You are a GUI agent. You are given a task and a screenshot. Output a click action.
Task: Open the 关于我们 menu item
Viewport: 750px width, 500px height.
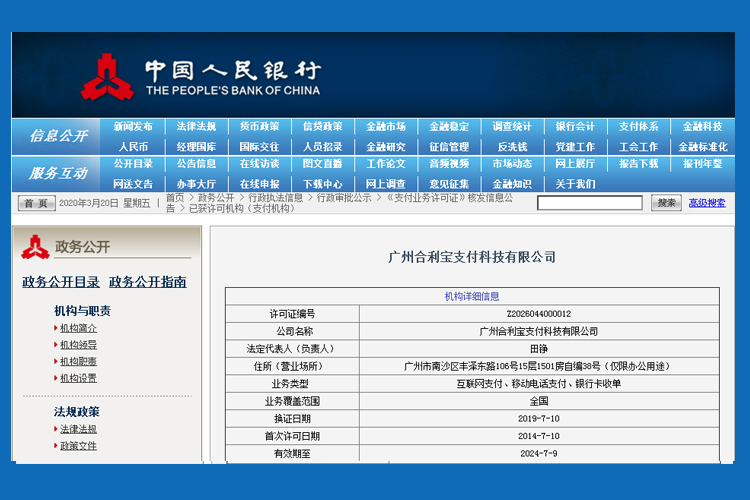(575, 184)
